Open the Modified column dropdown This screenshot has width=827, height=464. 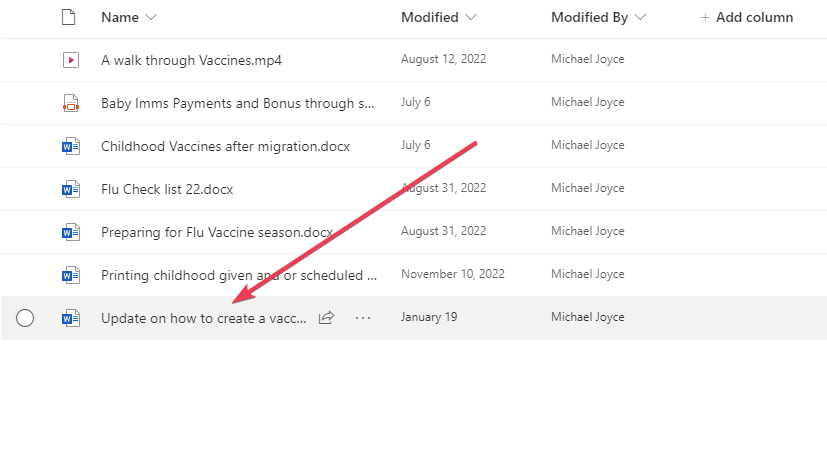tap(471, 17)
